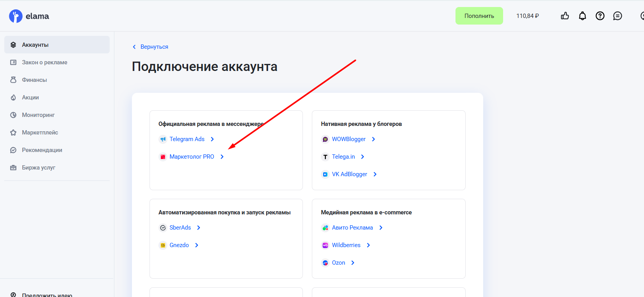Expand chevron next to Telega.in
The image size is (644, 297).
pos(363,157)
